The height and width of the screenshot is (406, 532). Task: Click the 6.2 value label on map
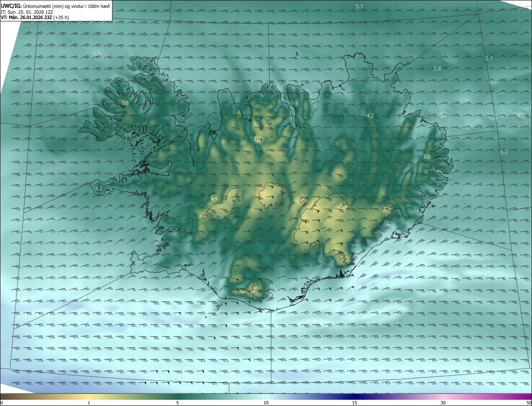pyautogui.click(x=504, y=152)
